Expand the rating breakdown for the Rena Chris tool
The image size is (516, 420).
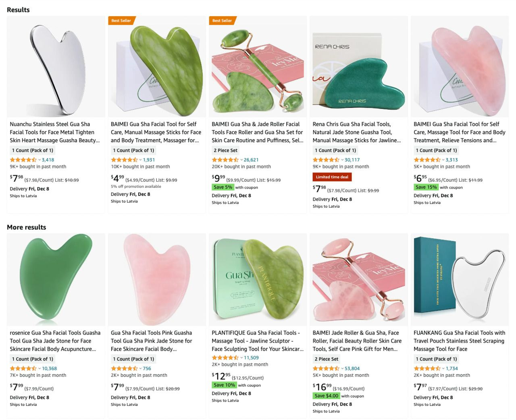tap(343, 160)
